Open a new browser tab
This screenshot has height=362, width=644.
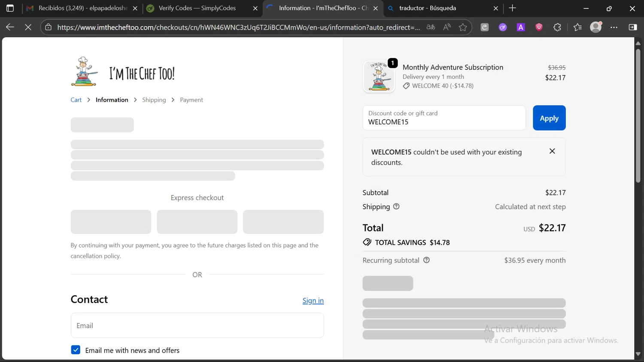point(513,8)
